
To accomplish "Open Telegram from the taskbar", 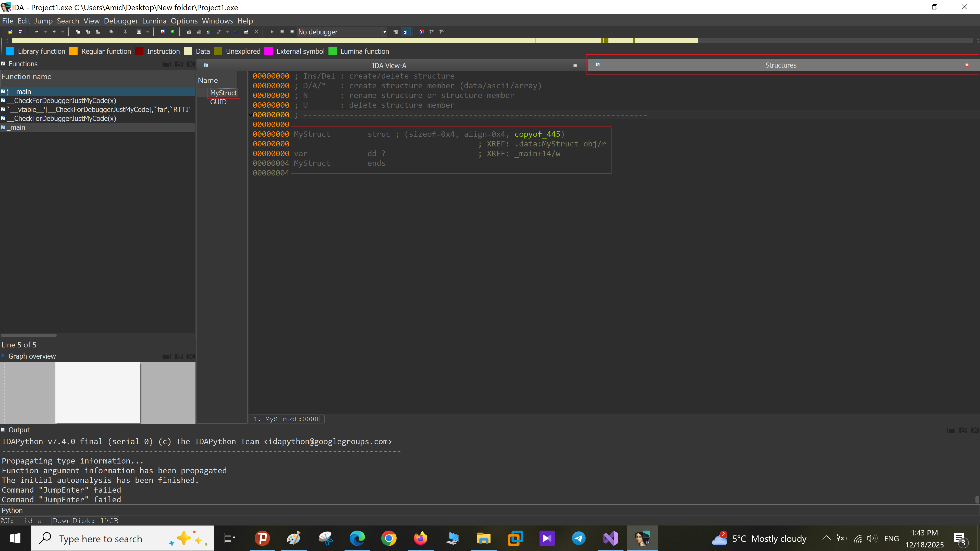I will click(x=578, y=539).
